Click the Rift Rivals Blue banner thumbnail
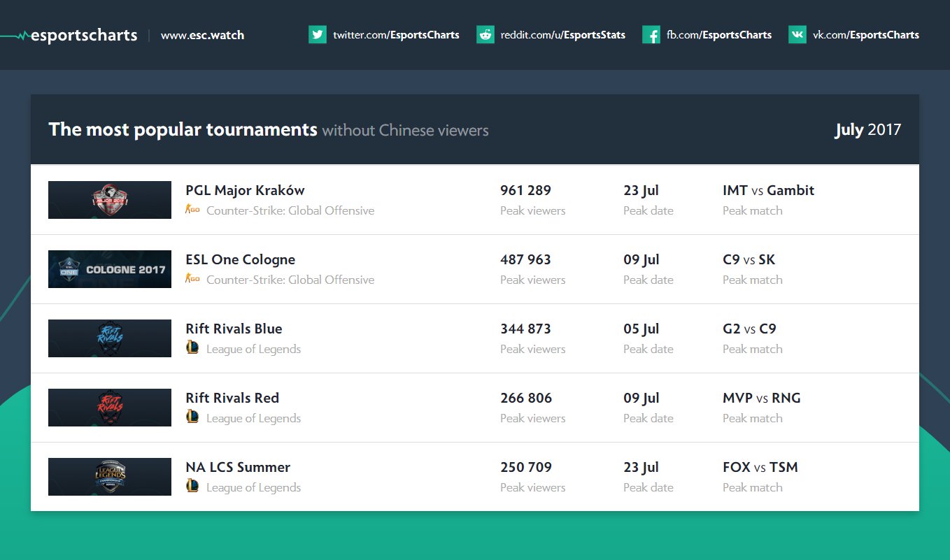The height and width of the screenshot is (560, 950). [110, 338]
